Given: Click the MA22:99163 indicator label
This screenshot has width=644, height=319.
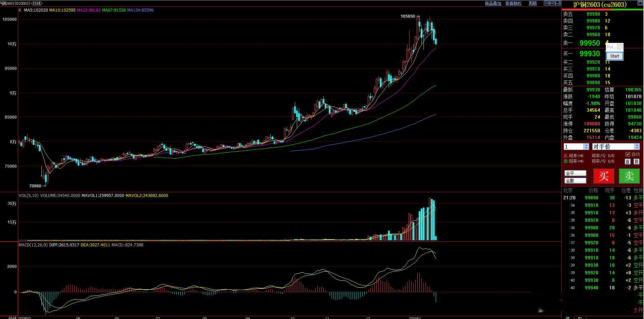Looking at the screenshot, I should click(89, 10).
